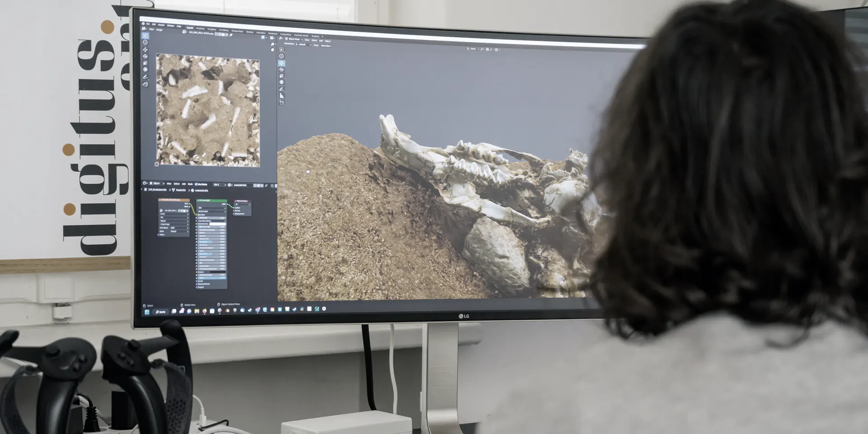
Task: Click the texture image preview in image editor
Action: tap(208, 111)
